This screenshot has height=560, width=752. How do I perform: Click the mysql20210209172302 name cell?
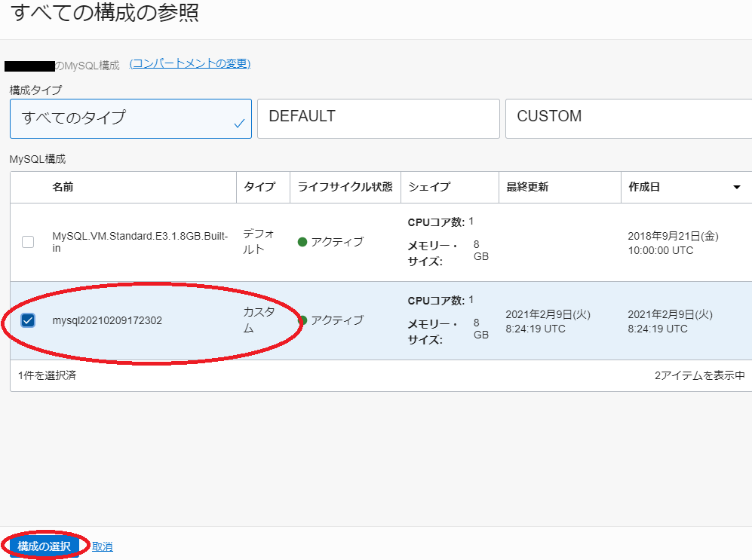click(x=107, y=320)
